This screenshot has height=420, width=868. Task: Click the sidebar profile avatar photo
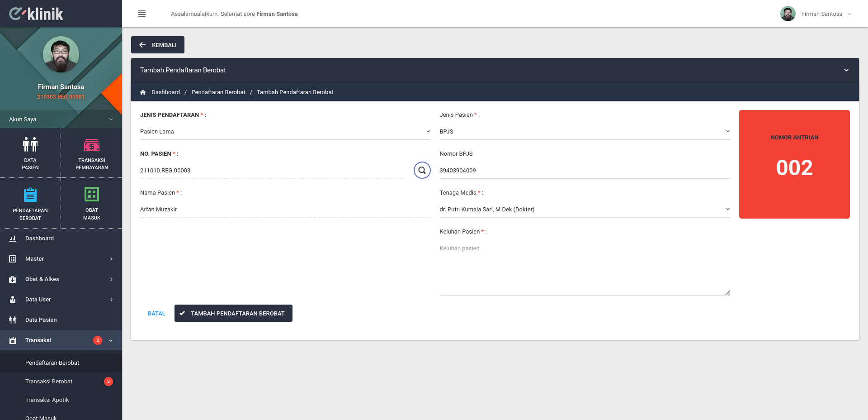[61, 54]
